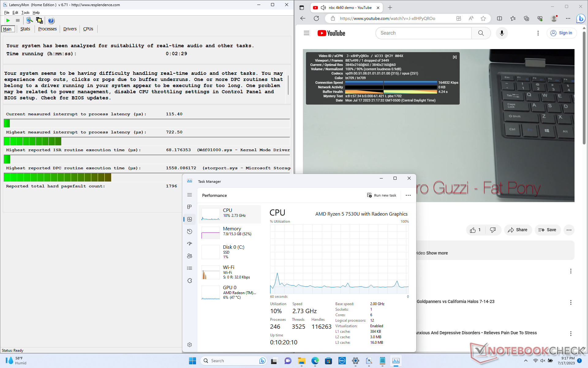Image resolution: width=588 pixels, height=368 pixels.
Task: Click the LatencyMon help question mark icon
Action: pyautogui.click(x=51, y=21)
